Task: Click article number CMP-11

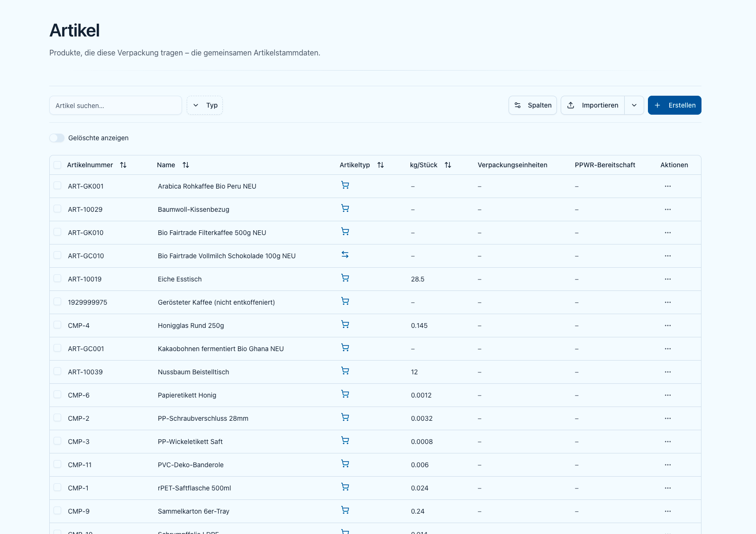Action: click(x=80, y=465)
